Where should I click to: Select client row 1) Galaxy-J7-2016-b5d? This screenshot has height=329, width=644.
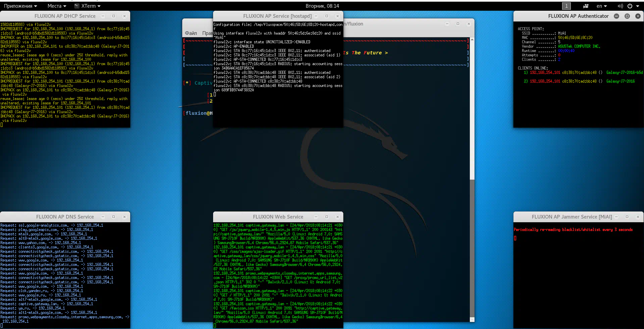(x=583, y=73)
